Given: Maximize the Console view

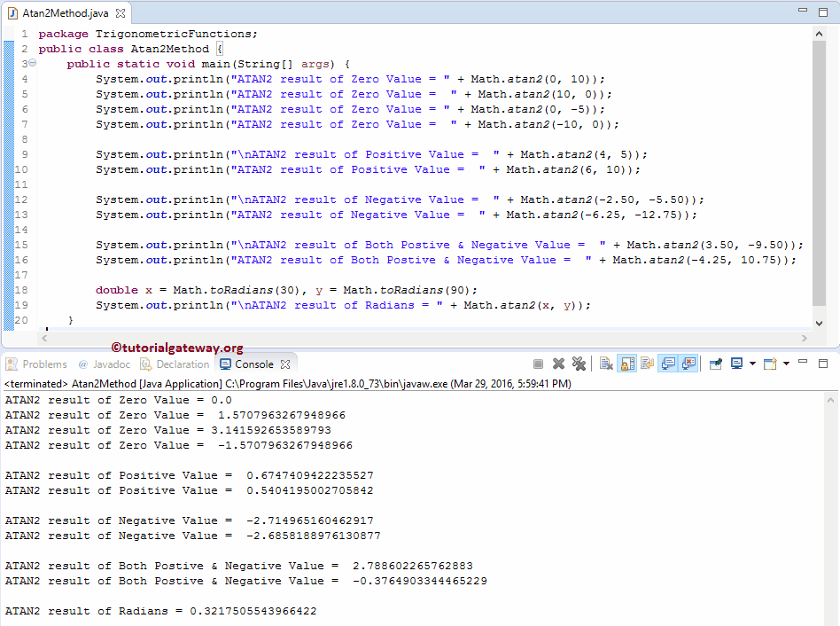Looking at the screenshot, I should pyautogui.click(x=823, y=364).
